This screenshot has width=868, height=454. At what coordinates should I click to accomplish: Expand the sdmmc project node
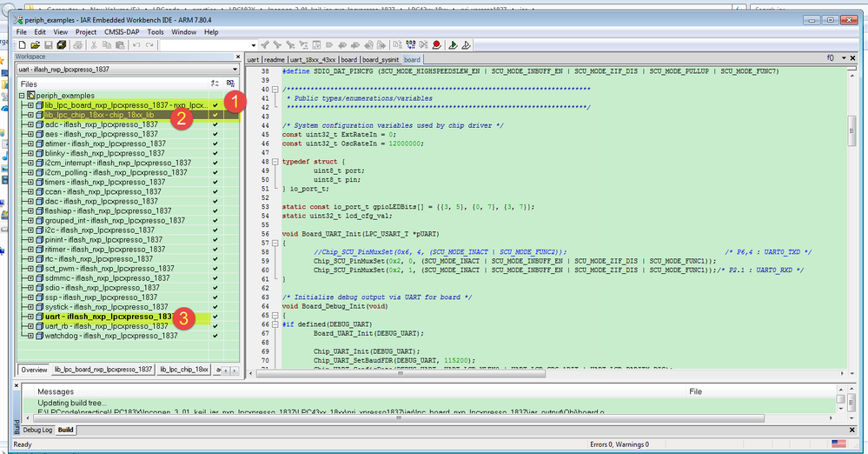(30, 278)
